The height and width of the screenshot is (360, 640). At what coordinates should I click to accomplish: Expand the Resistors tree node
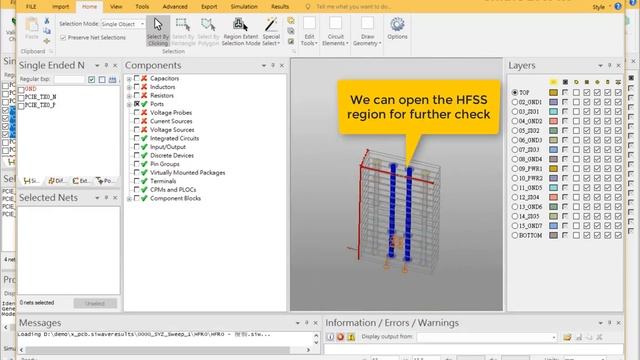coord(129,96)
